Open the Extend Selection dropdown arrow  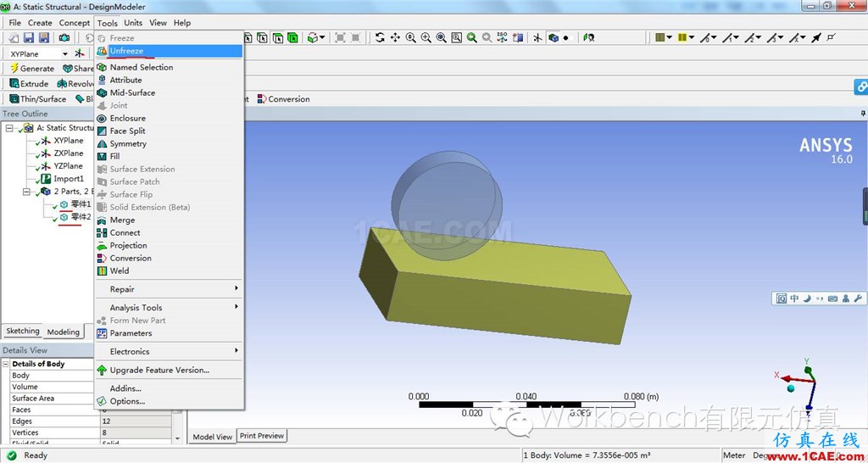[x=321, y=37]
